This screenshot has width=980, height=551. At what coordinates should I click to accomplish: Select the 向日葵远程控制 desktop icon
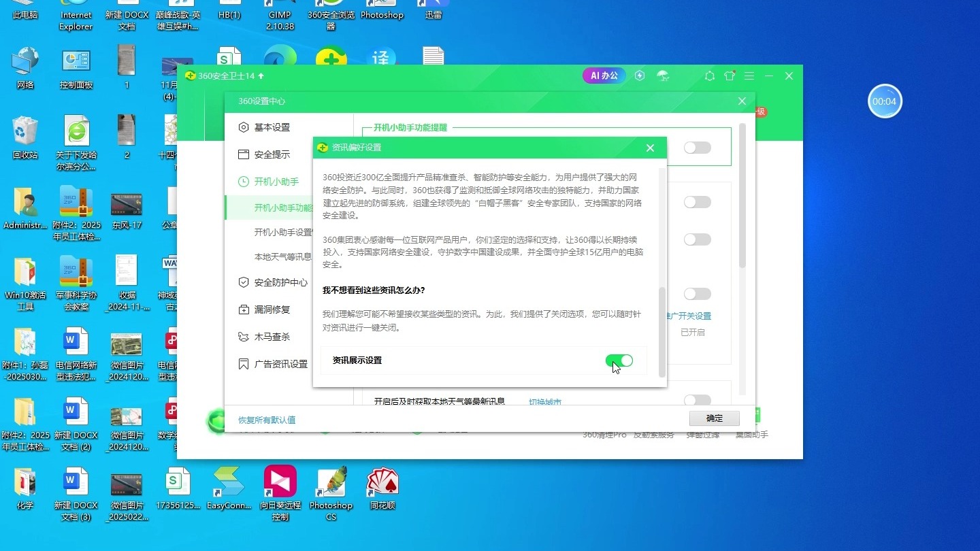click(x=280, y=493)
